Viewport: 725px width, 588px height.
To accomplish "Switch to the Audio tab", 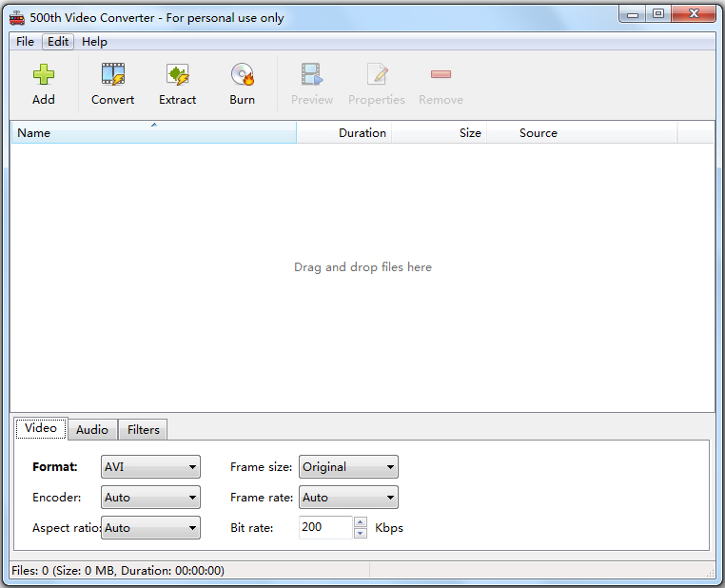I will pos(92,430).
